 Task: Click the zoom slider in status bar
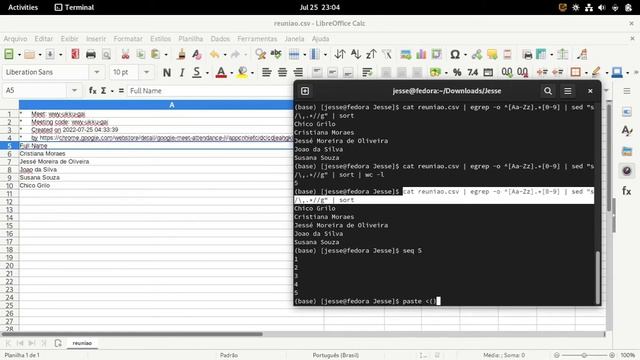pyautogui.click(x=584, y=355)
